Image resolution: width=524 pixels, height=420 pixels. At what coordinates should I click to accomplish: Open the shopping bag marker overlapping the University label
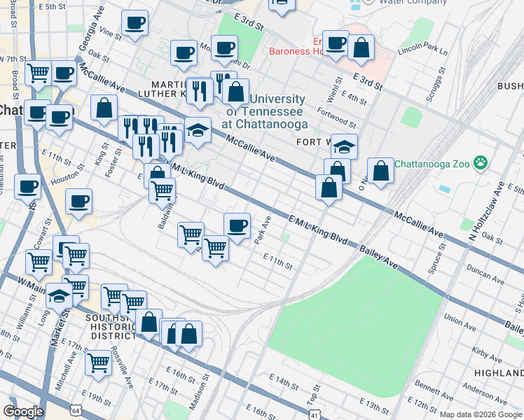(235, 93)
